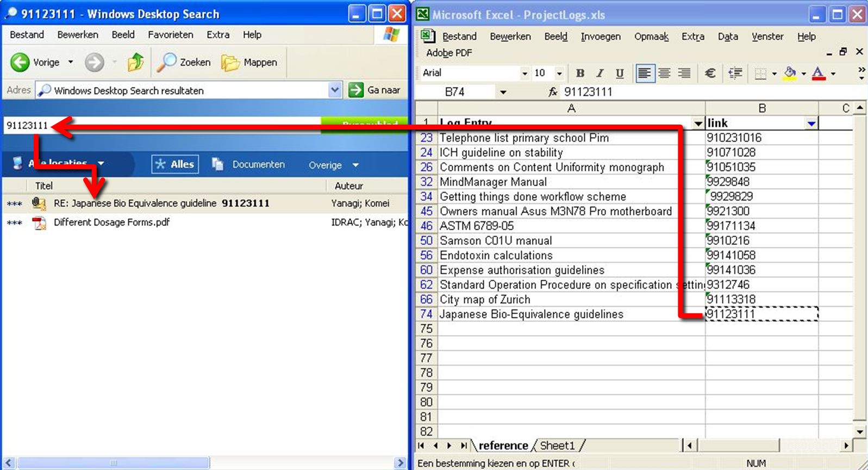The image size is (868, 470).
Task: Open the link column filter dropdown
Action: (811, 123)
